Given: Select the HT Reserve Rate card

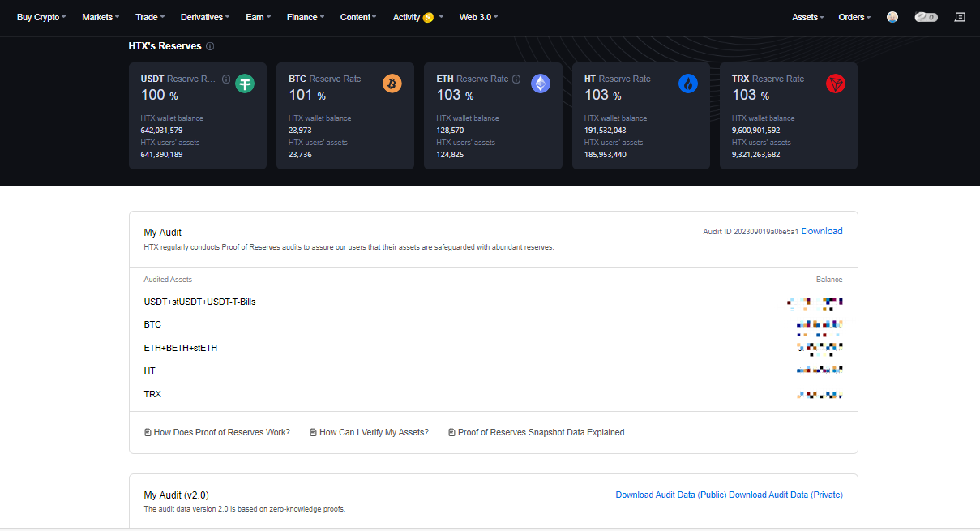Looking at the screenshot, I should [x=641, y=116].
